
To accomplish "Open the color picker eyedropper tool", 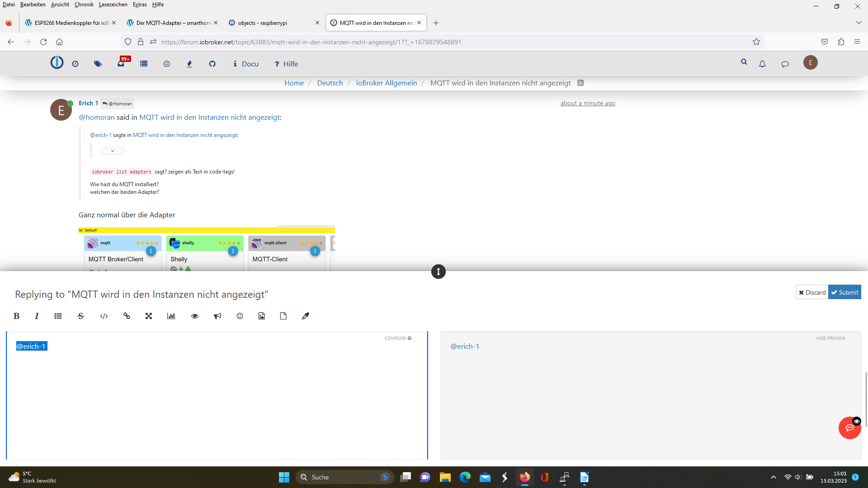I will coord(306,316).
